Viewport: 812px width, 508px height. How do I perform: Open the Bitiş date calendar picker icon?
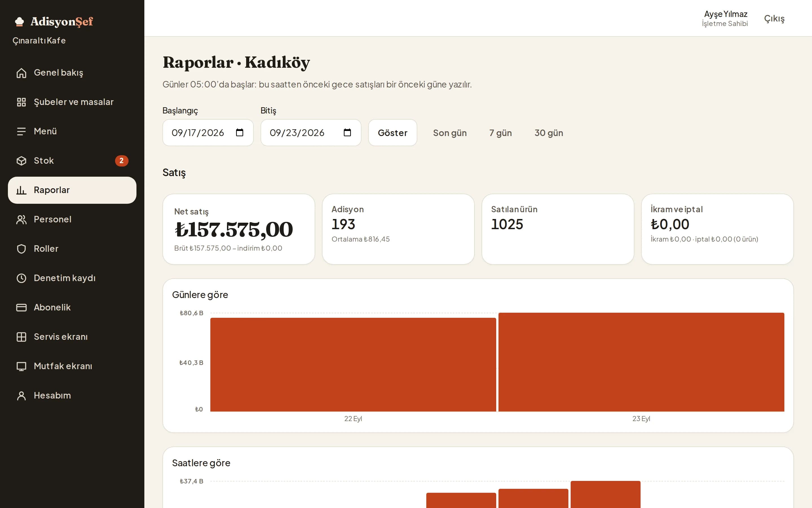[x=347, y=133]
